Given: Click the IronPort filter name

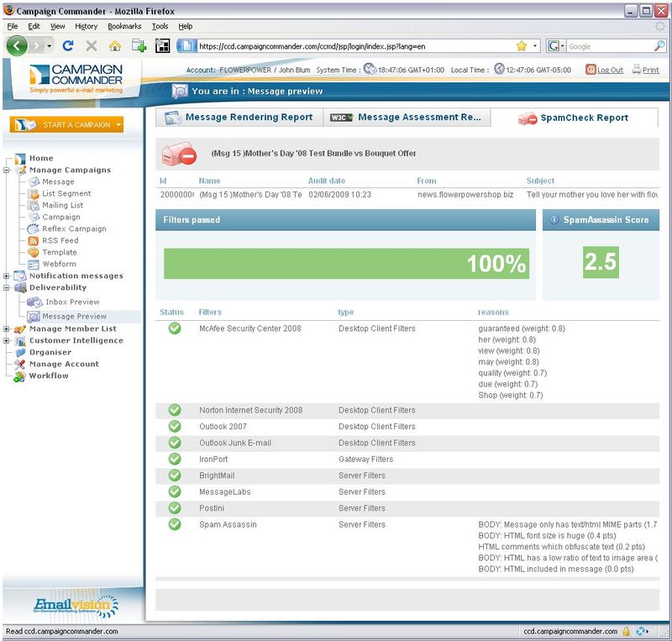Looking at the screenshot, I should click(x=213, y=460).
